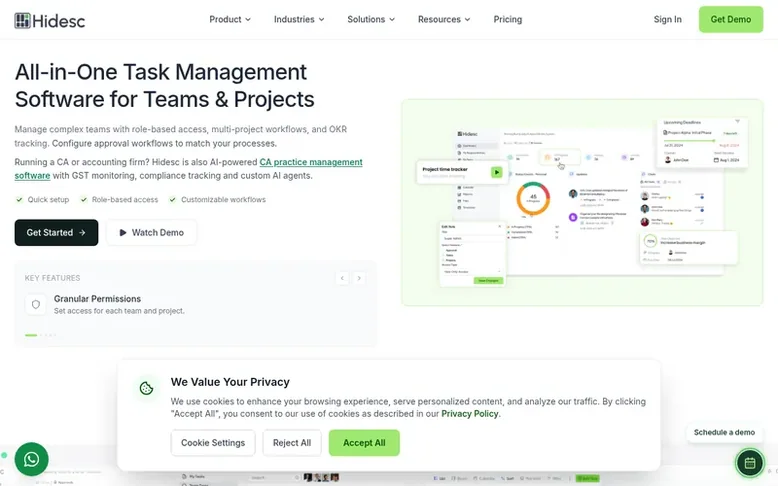Image resolution: width=778 pixels, height=486 pixels.
Task: Click the cookie icon in privacy banner
Action: tap(146, 388)
